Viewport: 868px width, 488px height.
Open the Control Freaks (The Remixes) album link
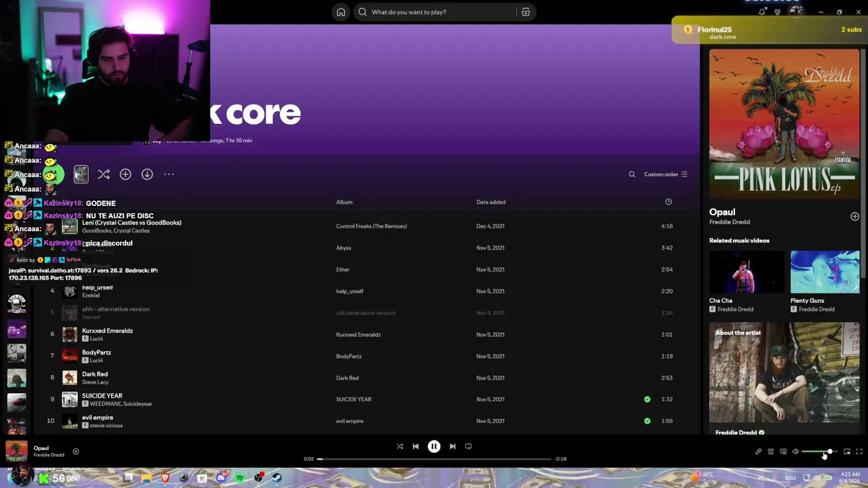372,226
